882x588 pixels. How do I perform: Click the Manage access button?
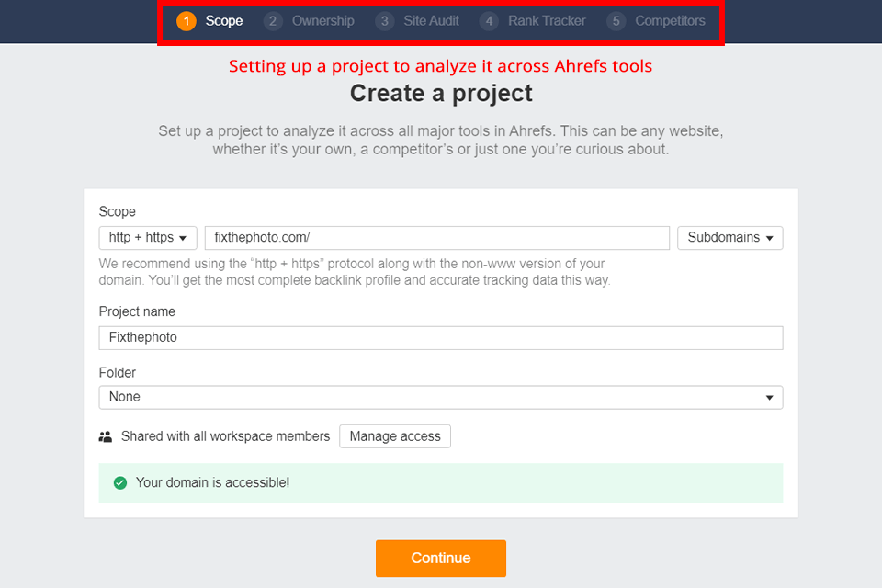coord(395,436)
